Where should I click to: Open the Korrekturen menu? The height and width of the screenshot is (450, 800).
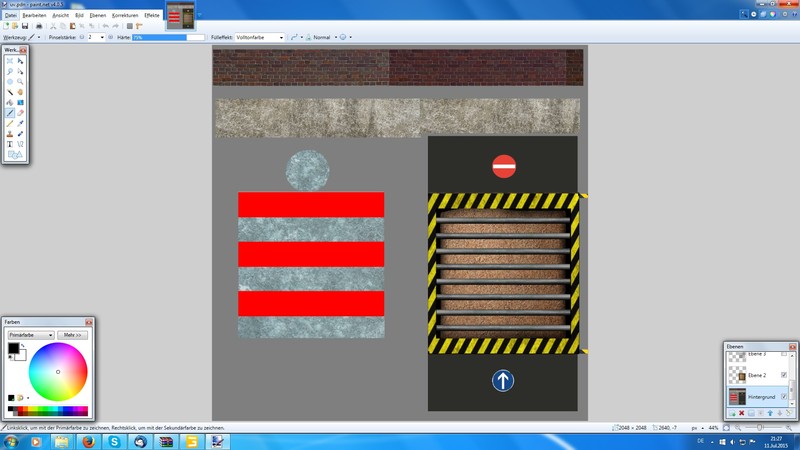[x=125, y=16]
